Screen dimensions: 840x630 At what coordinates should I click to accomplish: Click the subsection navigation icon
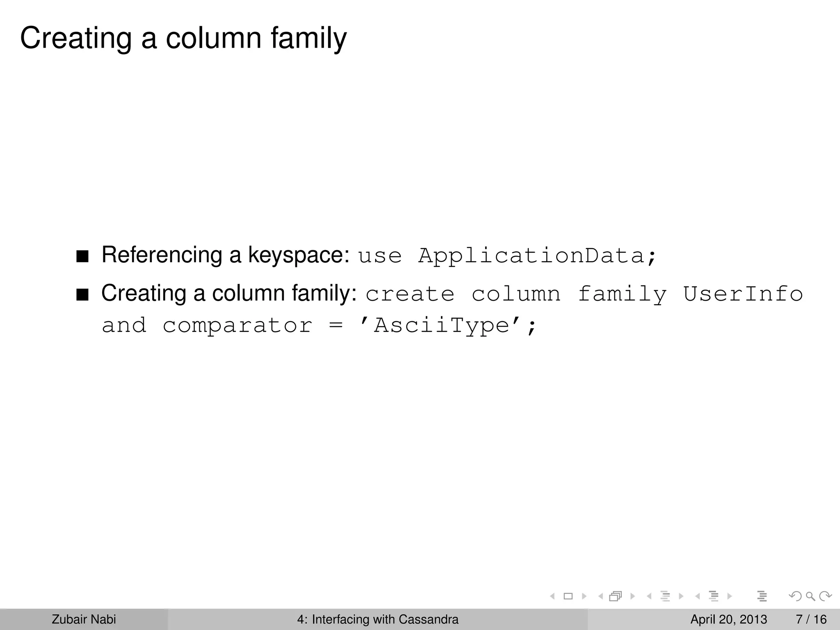coord(665,596)
